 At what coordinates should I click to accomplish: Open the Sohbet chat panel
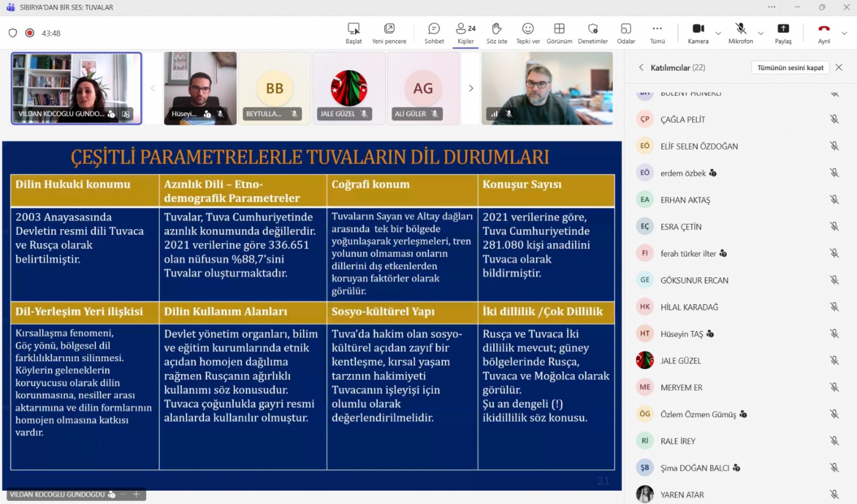[x=434, y=29]
